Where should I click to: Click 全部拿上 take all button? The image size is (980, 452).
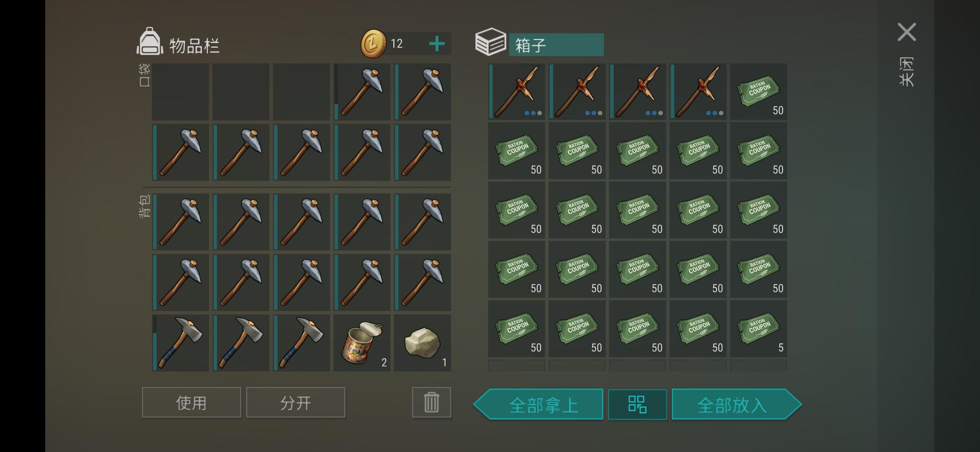(539, 404)
